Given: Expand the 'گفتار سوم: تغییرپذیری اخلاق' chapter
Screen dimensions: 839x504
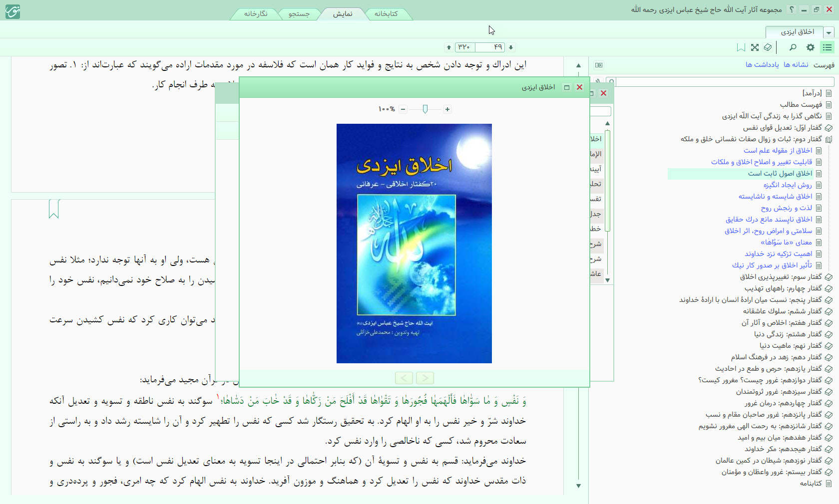Looking at the screenshot, I should click(x=829, y=277).
